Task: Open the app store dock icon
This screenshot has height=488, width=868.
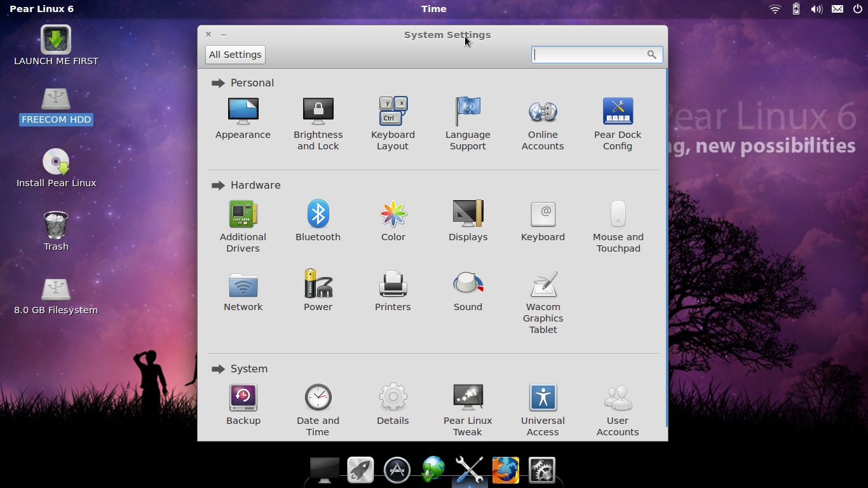Action: pyautogui.click(x=397, y=470)
